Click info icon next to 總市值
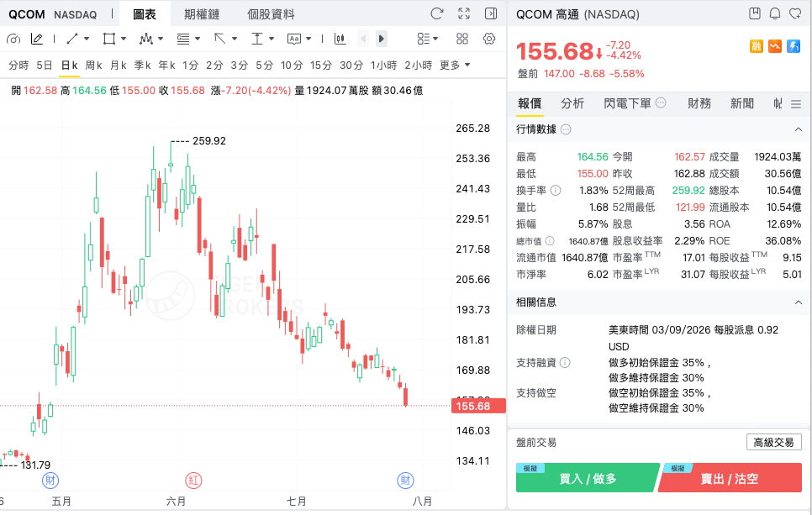The height and width of the screenshot is (515, 812). coord(550,240)
